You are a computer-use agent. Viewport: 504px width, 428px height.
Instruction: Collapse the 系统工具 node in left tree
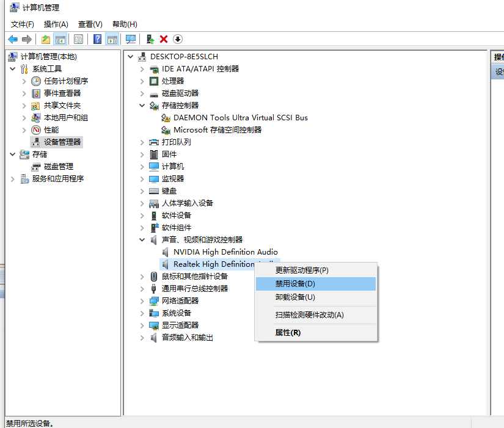pyautogui.click(x=13, y=69)
